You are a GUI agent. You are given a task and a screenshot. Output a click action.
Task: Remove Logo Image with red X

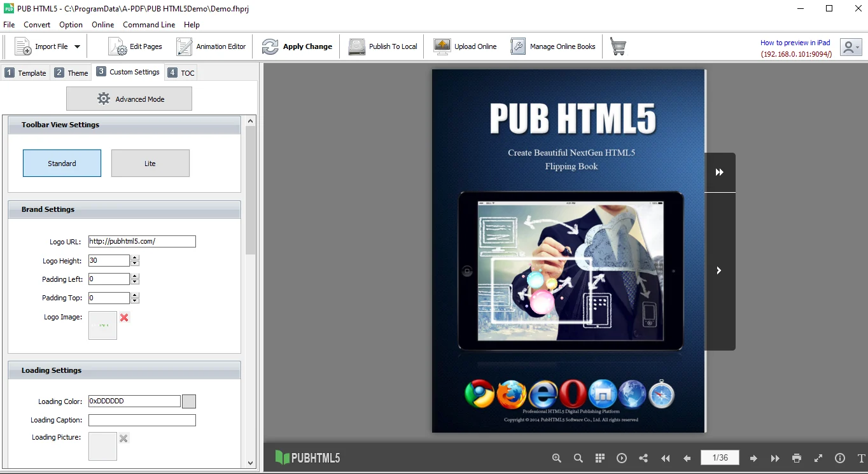point(124,317)
